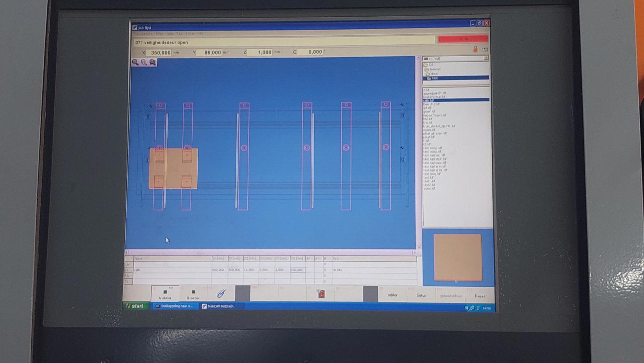The width and height of the screenshot is (644, 363).
Task: Click the orange padlock icon
Action: (x=475, y=49)
